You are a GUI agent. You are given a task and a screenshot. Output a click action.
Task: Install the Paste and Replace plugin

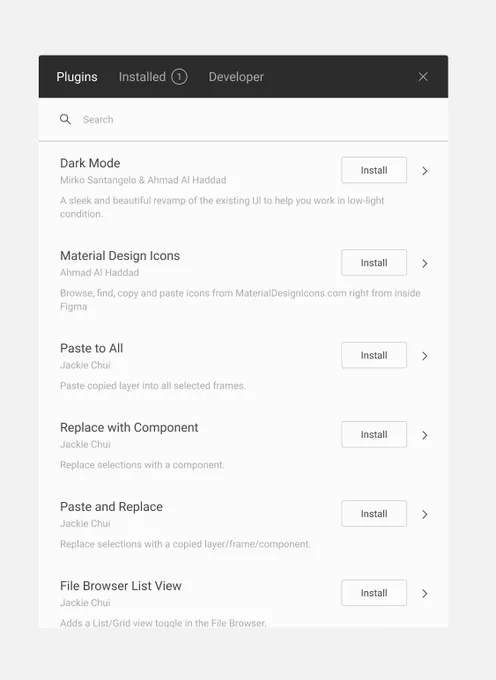[x=374, y=513]
